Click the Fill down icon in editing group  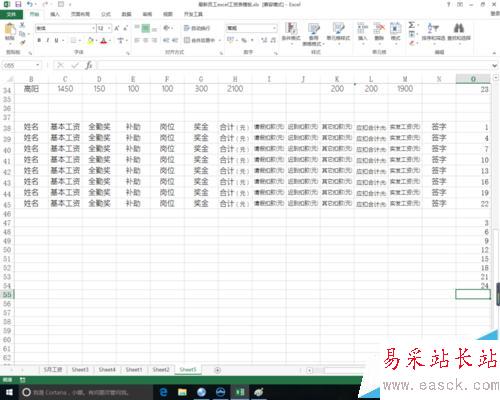pyautogui.click(x=412, y=34)
